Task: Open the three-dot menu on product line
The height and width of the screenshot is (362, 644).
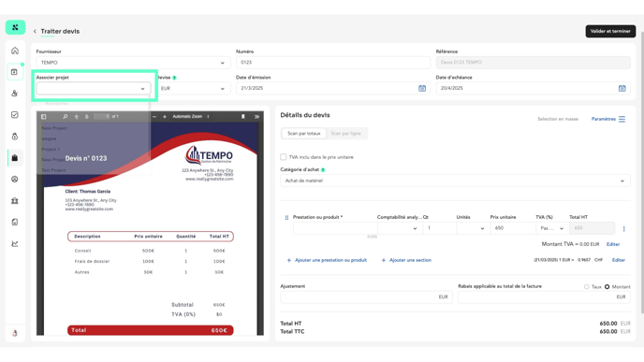Action: pos(623,228)
